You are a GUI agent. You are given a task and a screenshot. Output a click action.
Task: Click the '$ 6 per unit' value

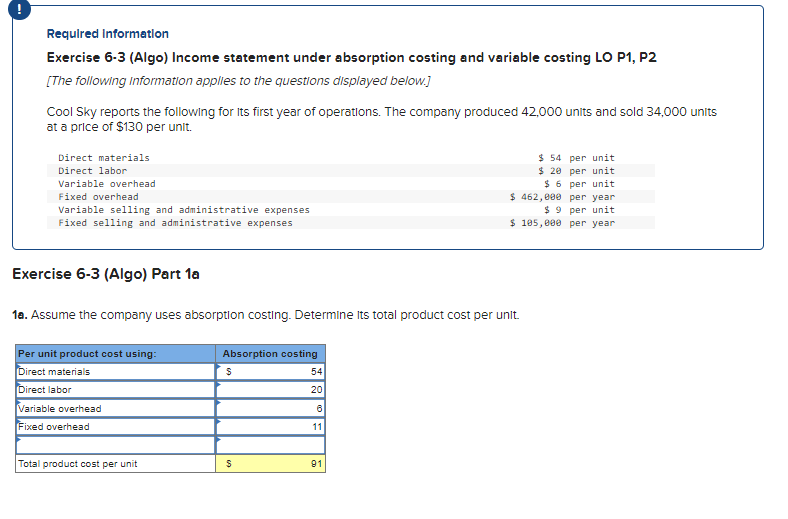pyautogui.click(x=579, y=184)
